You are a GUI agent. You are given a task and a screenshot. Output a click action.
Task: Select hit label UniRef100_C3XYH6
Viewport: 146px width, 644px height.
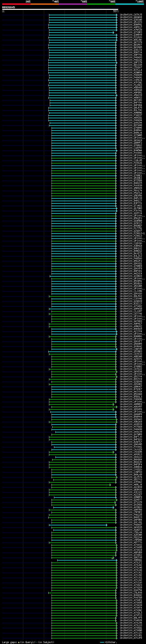pyautogui.click(x=131, y=299)
